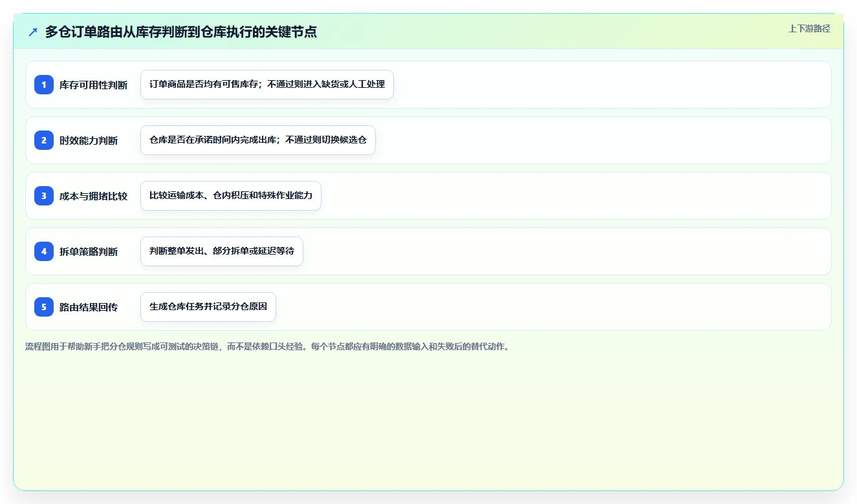Click the step number 5 badge
857x504 pixels.
[44, 306]
